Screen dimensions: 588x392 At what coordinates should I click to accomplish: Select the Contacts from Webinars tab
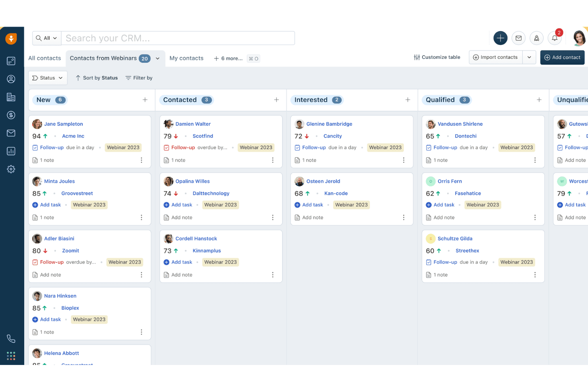point(103,58)
